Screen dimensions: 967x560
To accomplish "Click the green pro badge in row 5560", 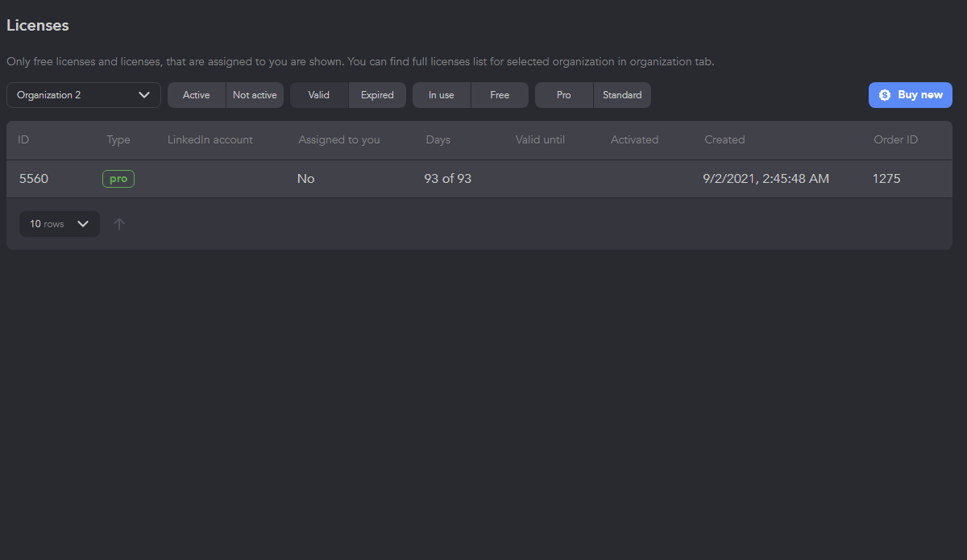I will point(118,179).
